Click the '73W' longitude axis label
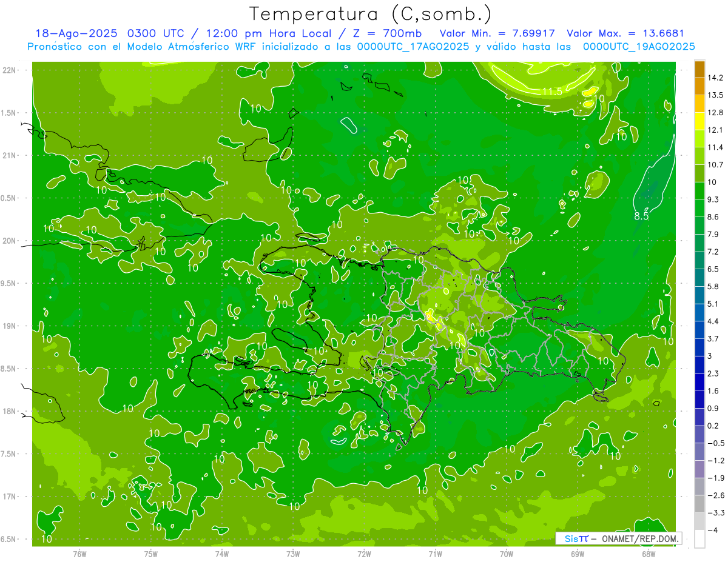The image size is (728, 562). click(293, 554)
